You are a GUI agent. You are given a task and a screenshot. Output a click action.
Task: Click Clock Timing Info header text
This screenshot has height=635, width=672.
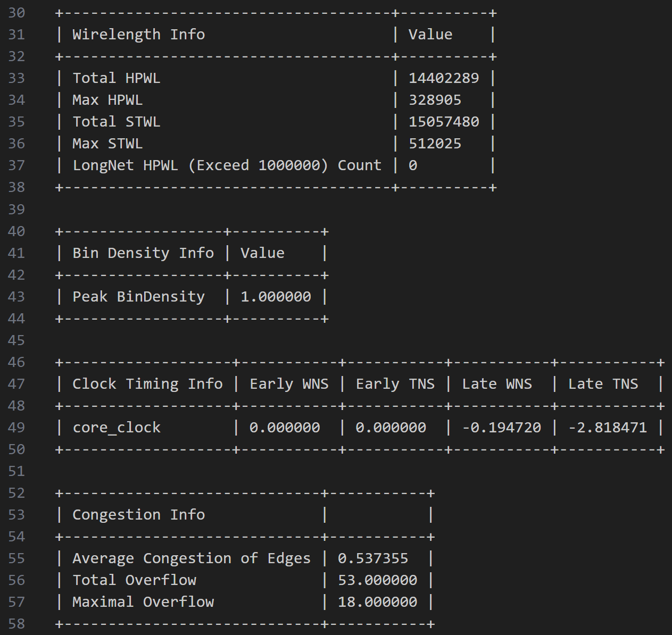click(147, 384)
